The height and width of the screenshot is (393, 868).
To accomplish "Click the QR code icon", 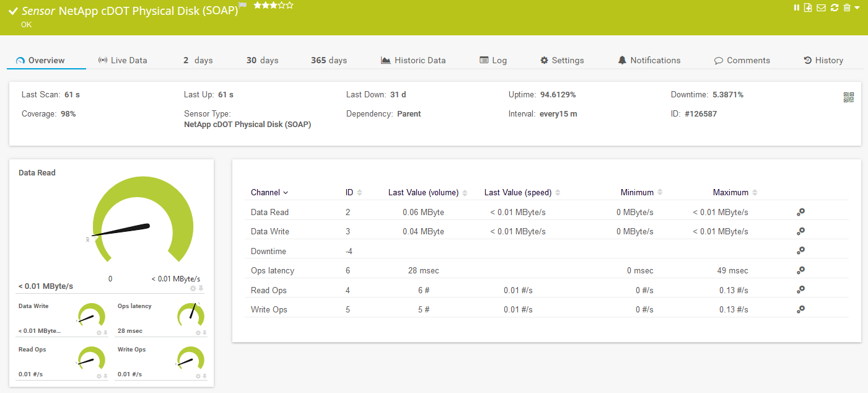I will 849,97.
